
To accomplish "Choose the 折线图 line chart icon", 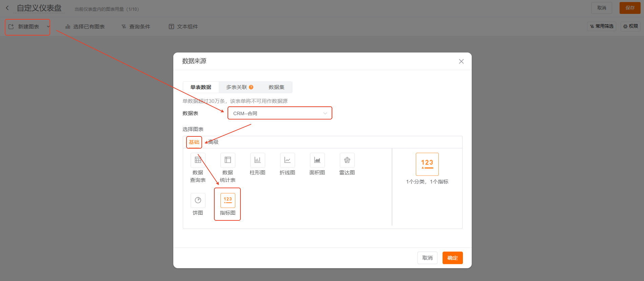I will pos(287,160).
